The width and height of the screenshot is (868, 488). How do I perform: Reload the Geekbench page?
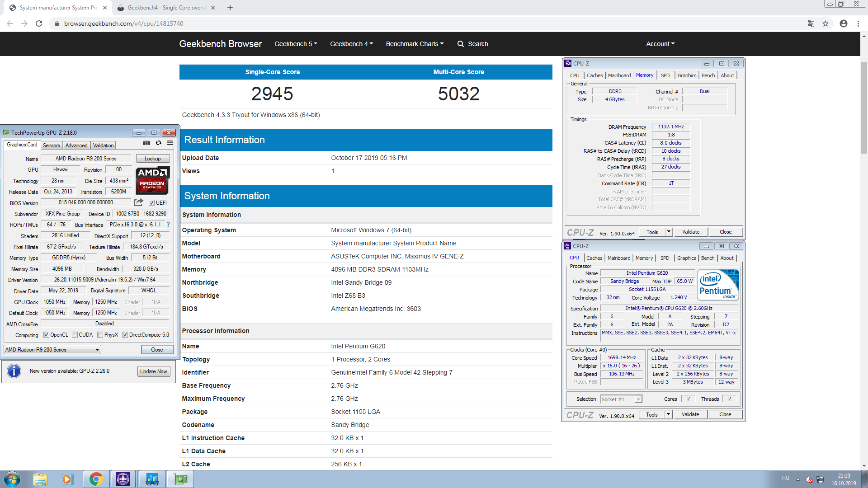pos(39,23)
